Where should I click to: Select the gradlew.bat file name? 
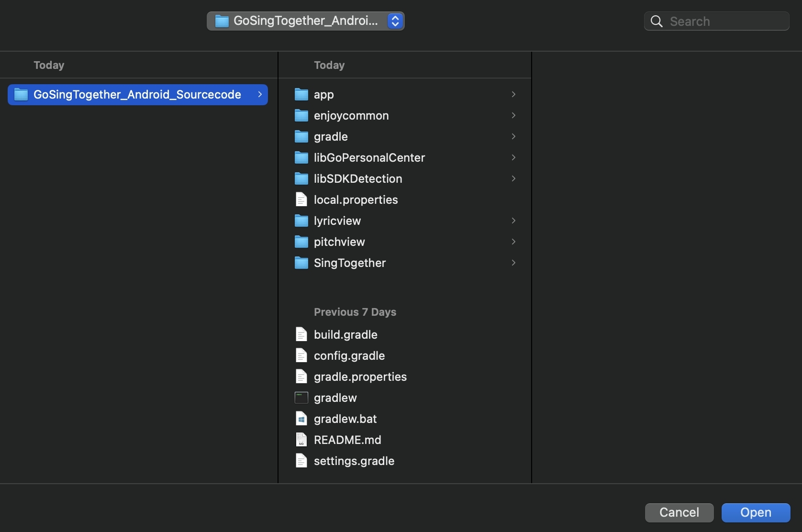pyautogui.click(x=345, y=419)
